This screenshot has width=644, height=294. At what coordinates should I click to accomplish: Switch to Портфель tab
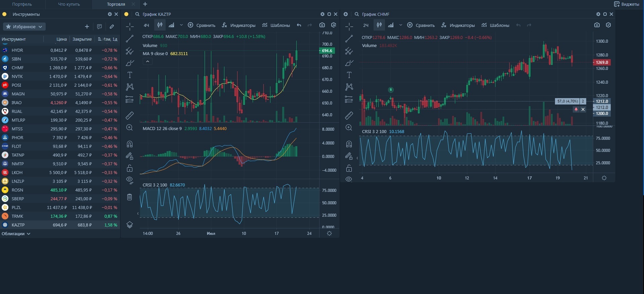pos(22,4)
